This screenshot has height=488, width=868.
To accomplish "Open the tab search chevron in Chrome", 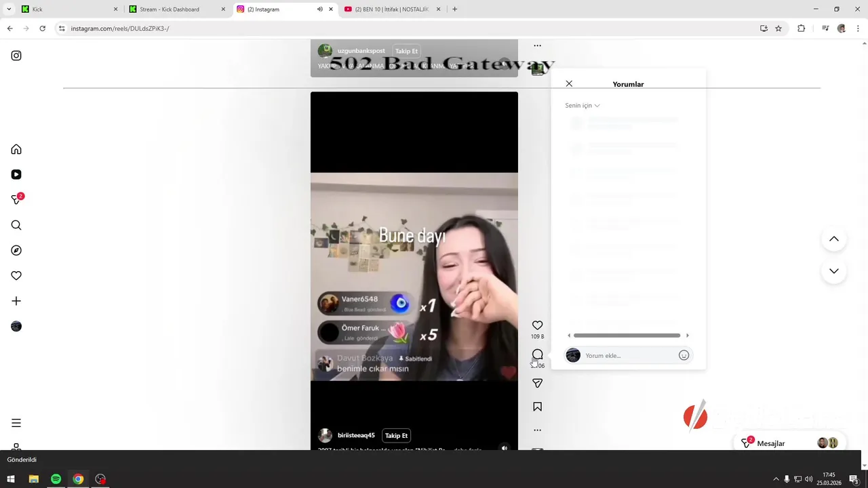I will coord(9,9).
